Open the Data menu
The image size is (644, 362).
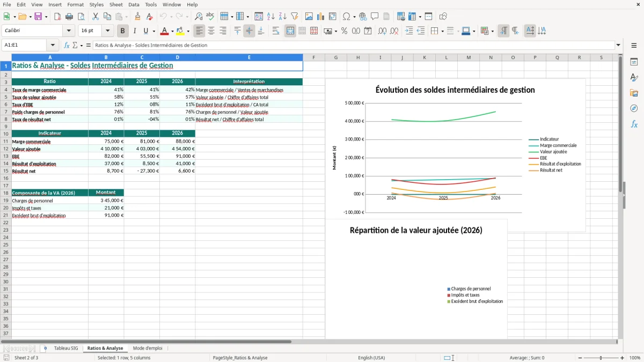pyautogui.click(x=134, y=4)
